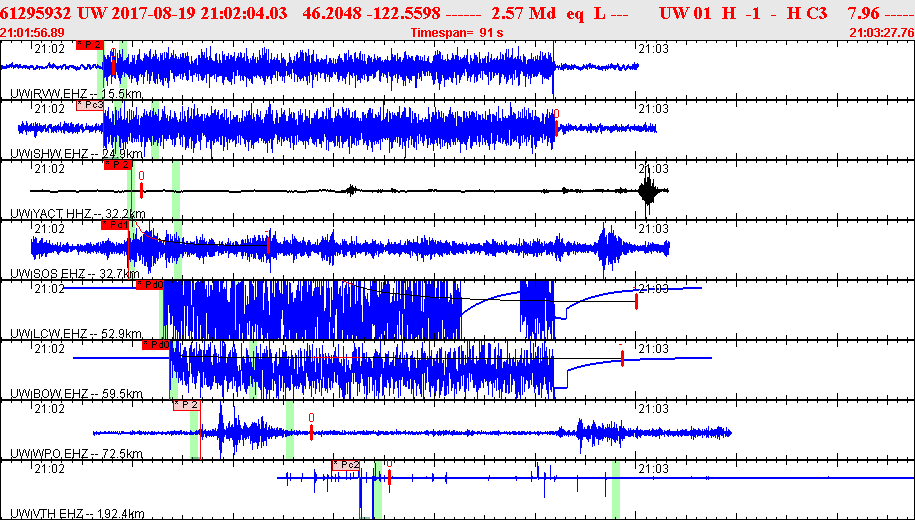
Task: Click the 21:03 time tick on RVW trace
Action: coord(653,49)
